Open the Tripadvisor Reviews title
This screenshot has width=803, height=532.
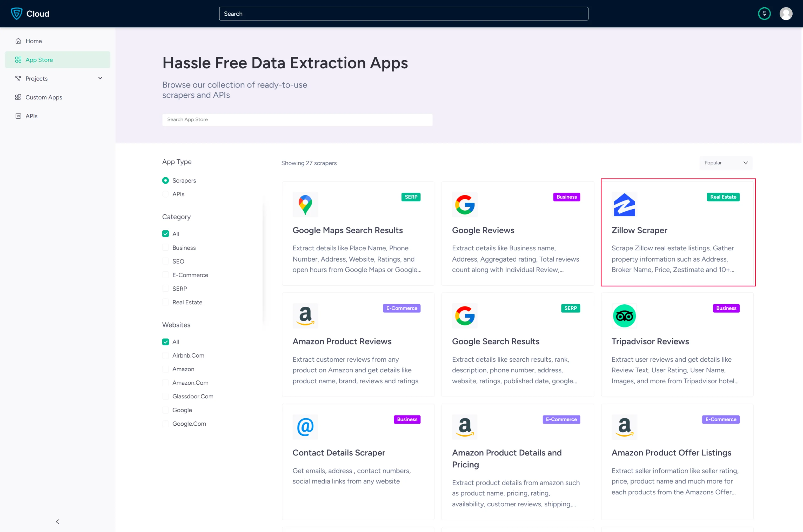[650, 341]
